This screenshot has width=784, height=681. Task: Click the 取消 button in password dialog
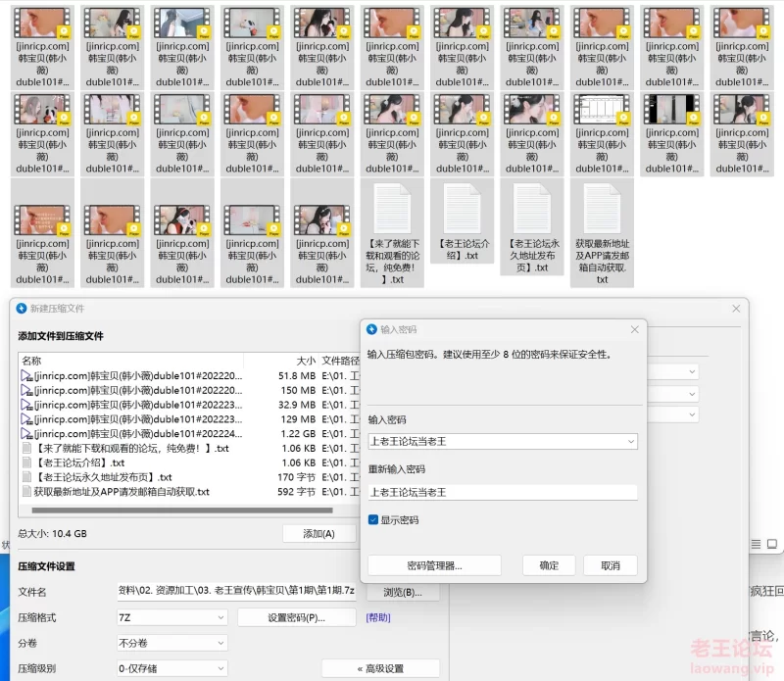pyautogui.click(x=611, y=565)
